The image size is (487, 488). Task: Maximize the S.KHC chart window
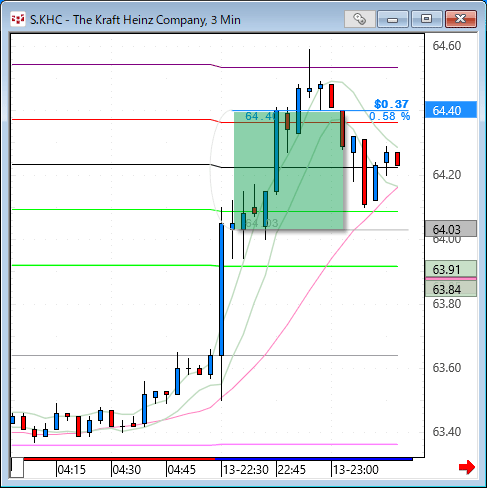(426, 19)
